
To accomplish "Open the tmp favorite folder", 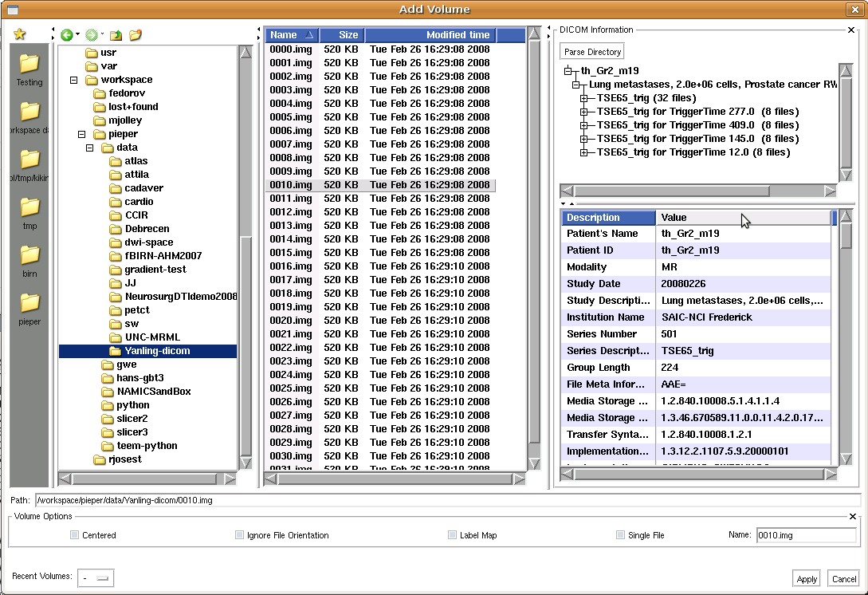I will click(x=29, y=207).
